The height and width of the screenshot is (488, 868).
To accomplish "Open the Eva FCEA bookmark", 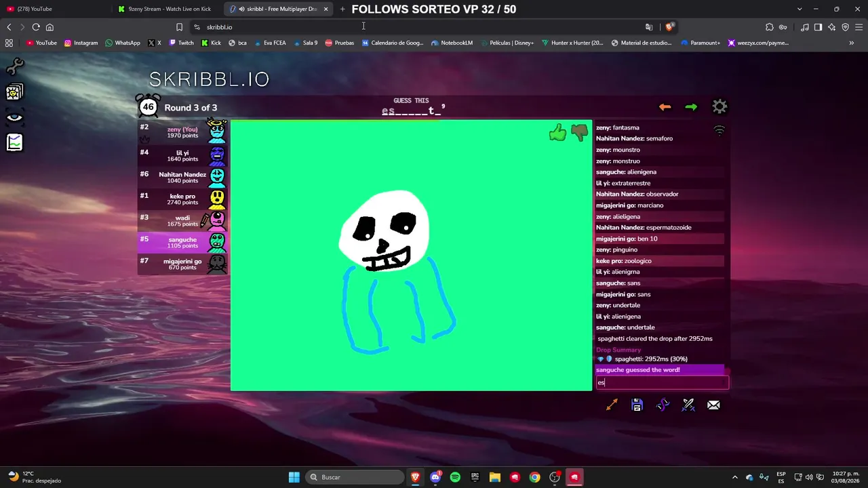I will click(271, 43).
